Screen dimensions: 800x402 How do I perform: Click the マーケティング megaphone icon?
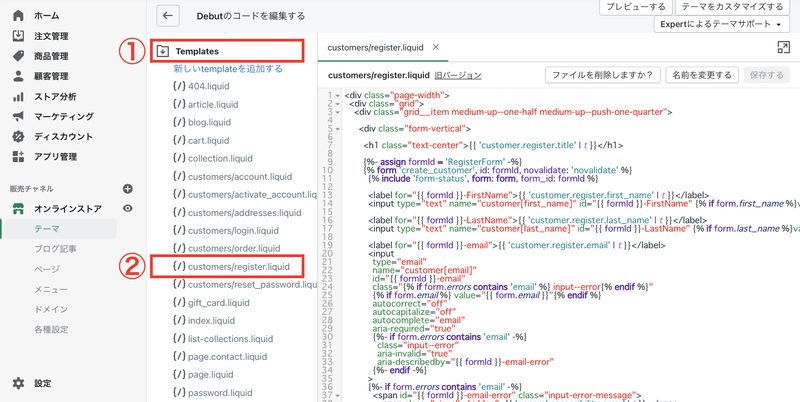(x=18, y=116)
